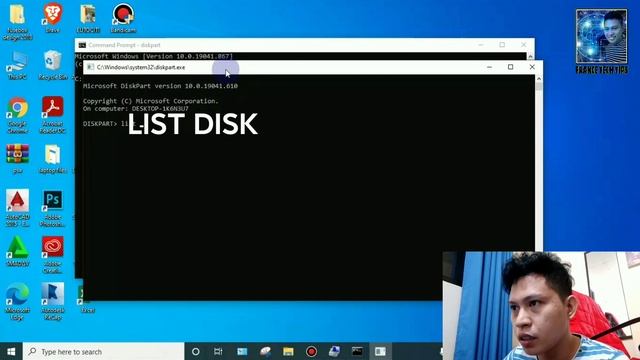Image resolution: width=640 pixels, height=360 pixels.
Task: Click the Cortana circle on the taskbar
Action: pos(196,351)
